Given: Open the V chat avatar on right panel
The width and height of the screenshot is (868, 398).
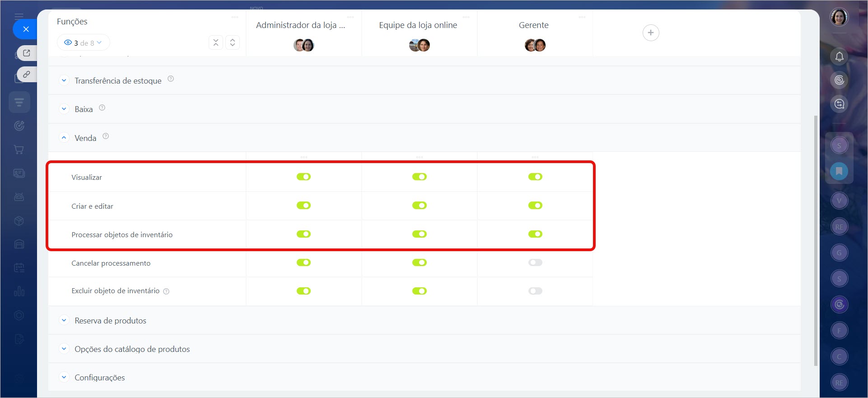Looking at the screenshot, I should pos(839,201).
